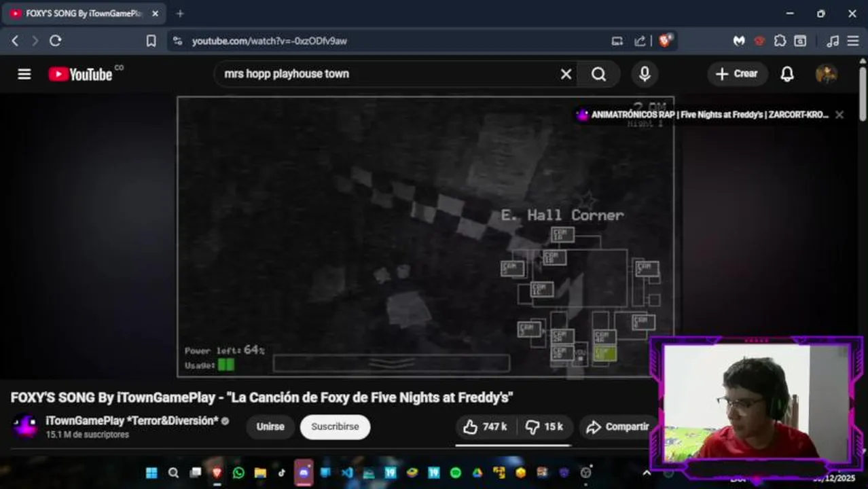Select the FOXY'S SONG tab
The height and width of the screenshot is (489, 868).
point(84,14)
